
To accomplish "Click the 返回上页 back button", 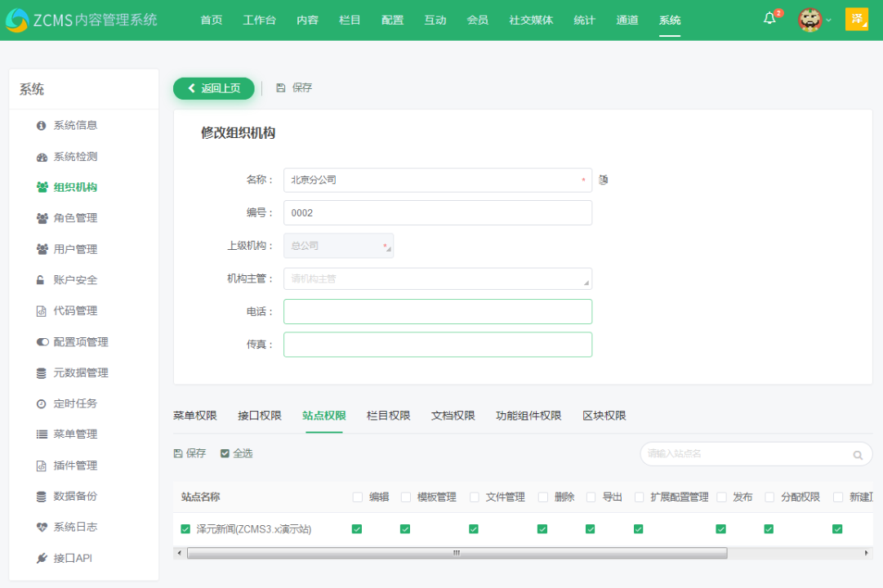I will 213,88.
